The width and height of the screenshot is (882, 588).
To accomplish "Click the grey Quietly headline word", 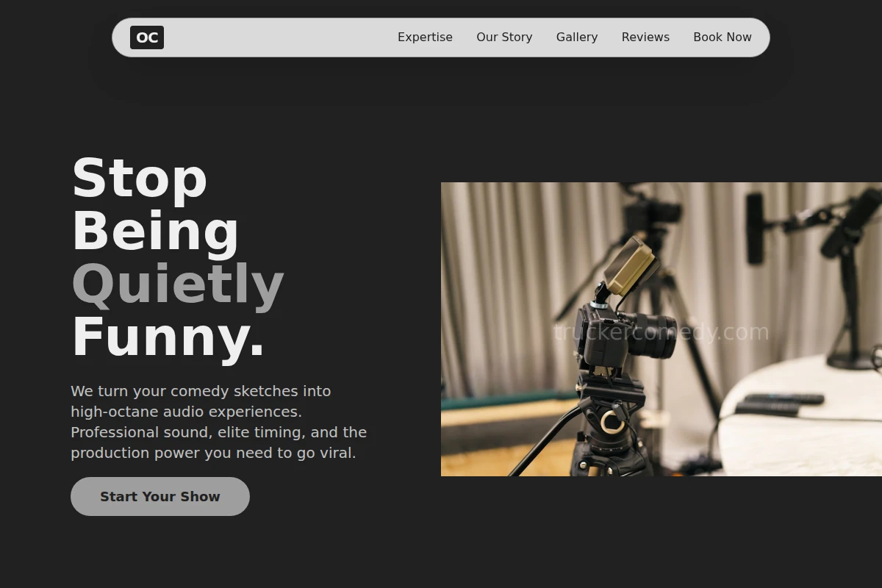I will [x=178, y=284].
